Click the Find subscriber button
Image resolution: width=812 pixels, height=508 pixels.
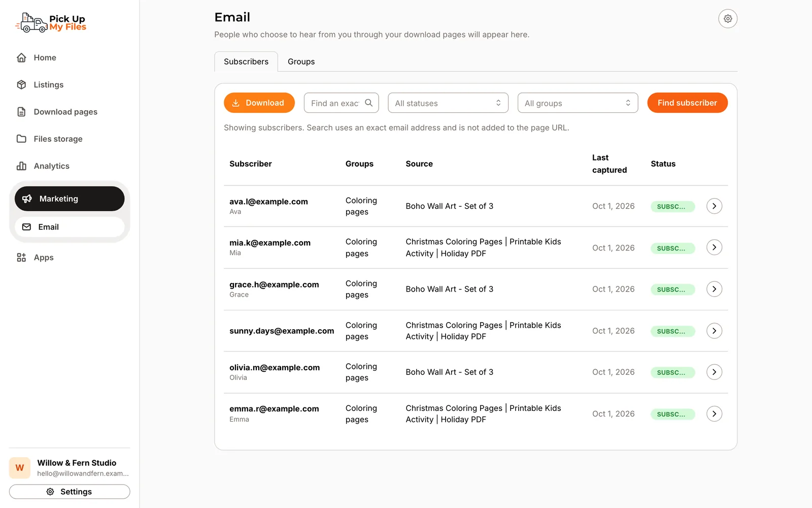tap(687, 103)
